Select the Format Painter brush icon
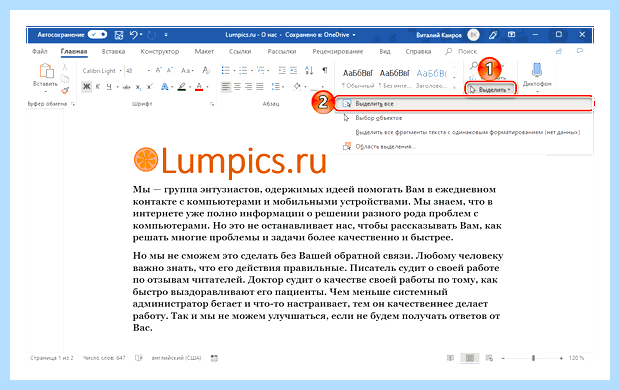This screenshot has width=620, height=390. (65, 91)
